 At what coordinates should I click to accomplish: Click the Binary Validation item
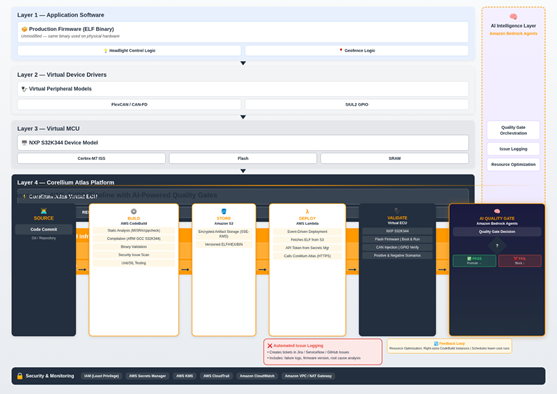click(x=134, y=247)
